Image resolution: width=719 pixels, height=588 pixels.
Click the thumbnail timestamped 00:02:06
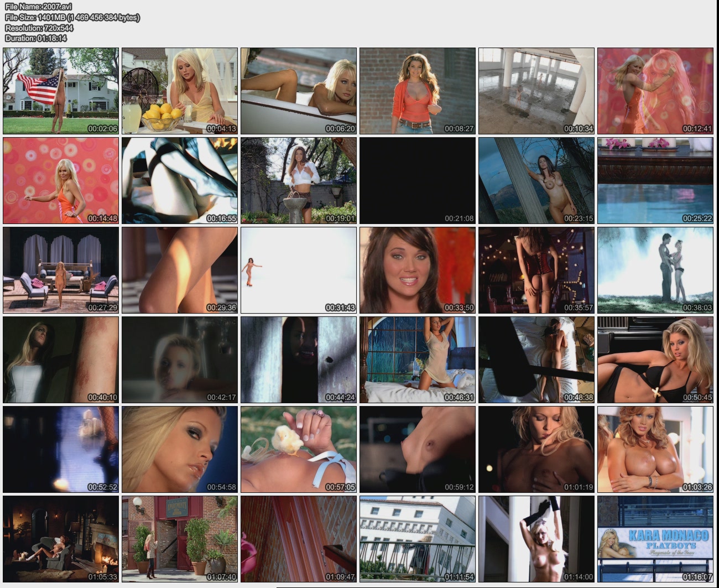pos(61,91)
